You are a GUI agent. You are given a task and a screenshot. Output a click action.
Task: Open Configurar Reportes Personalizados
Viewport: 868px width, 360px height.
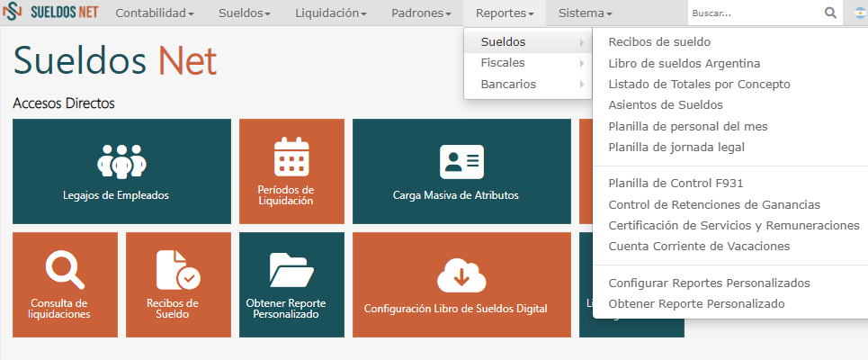[x=709, y=283]
